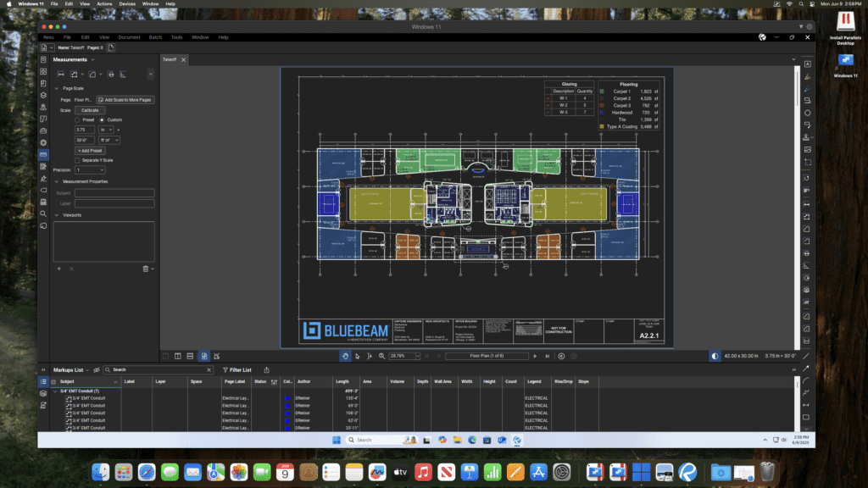Click the Pan tool in the status bar
The height and width of the screenshot is (488, 868).
tap(345, 356)
